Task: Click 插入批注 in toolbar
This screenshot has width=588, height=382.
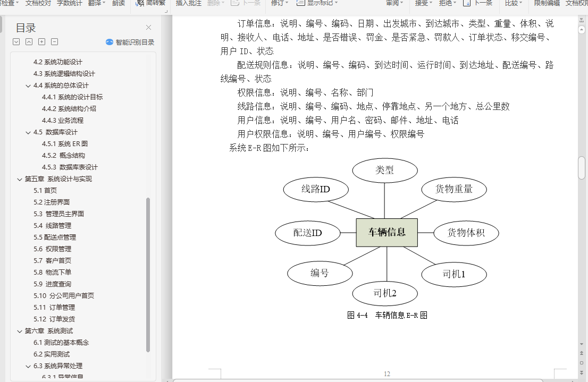Action: pyautogui.click(x=189, y=3)
